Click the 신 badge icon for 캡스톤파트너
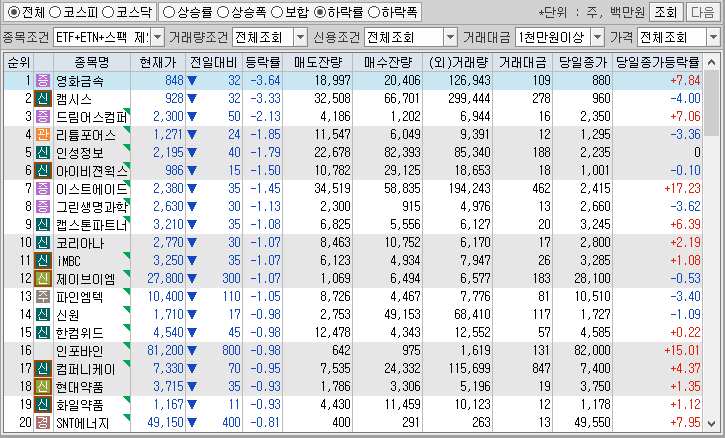725x438 pixels. [x=43, y=225]
